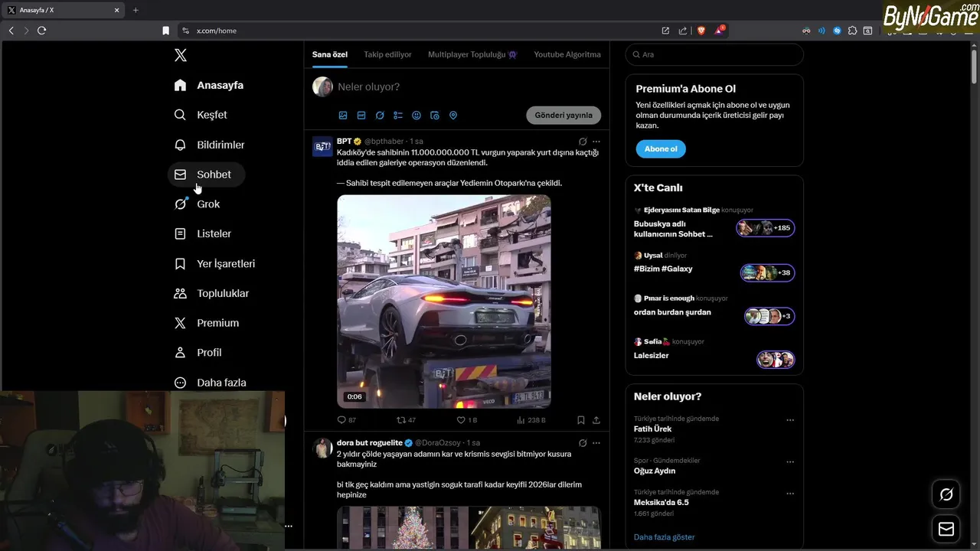Viewport: 980px width, 551px height.
Task: Open the Oğuz Aydın trend
Action: click(x=655, y=471)
